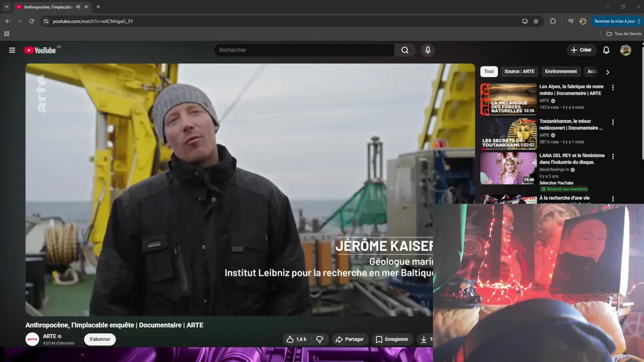This screenshot has height=362, width=644.
Task: Open options for Toutankhamon video
Action: coord(612,122)
